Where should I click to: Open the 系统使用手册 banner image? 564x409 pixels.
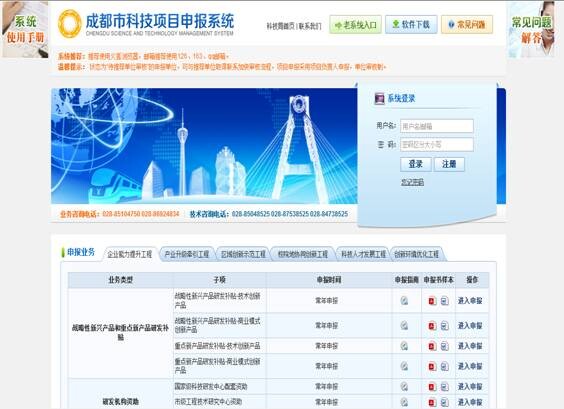click(x=25, y=29)
